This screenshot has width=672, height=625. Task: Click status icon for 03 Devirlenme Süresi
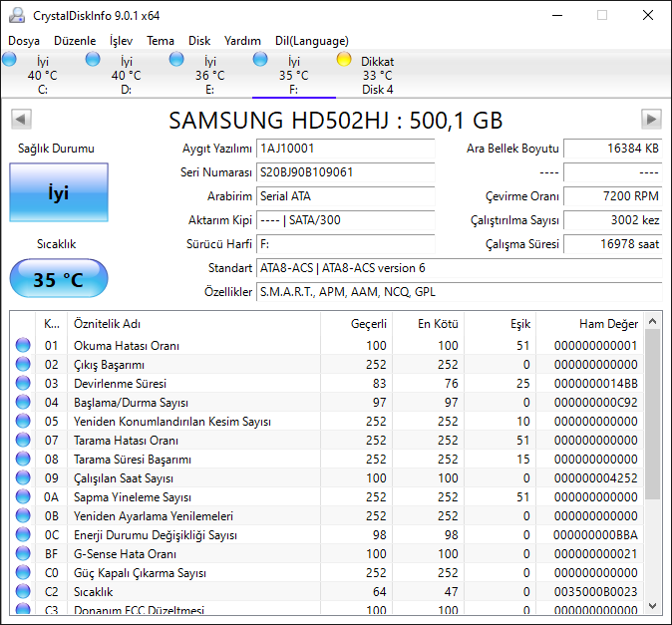tap(23, 383)
